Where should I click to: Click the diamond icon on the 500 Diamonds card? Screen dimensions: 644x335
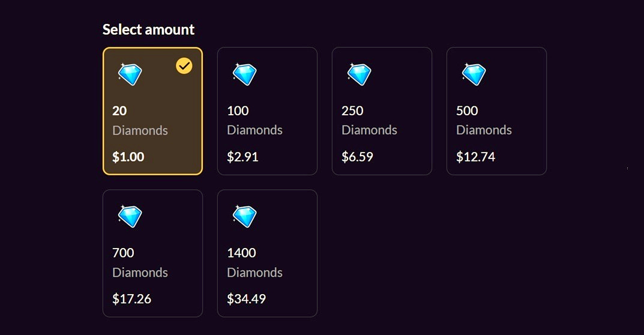474,74
